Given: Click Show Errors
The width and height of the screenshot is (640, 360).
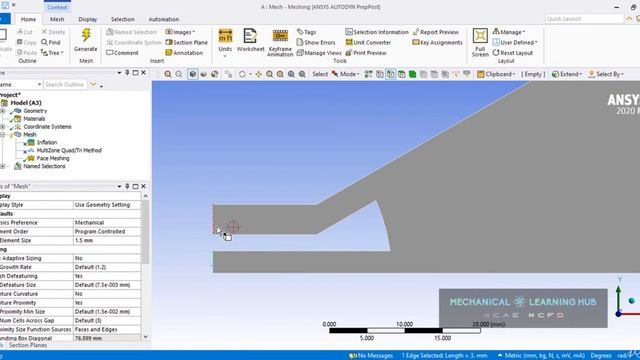Looking at the screenshot, I should point(316,42).
